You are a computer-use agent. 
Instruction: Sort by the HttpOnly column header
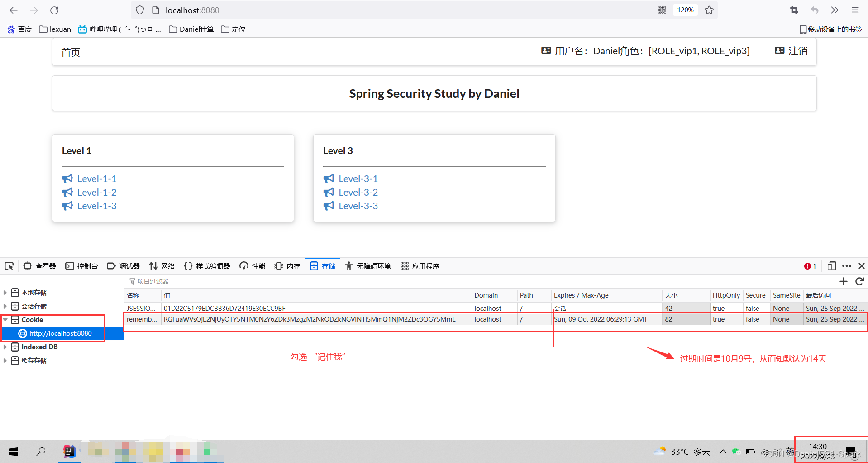point(726,295)
